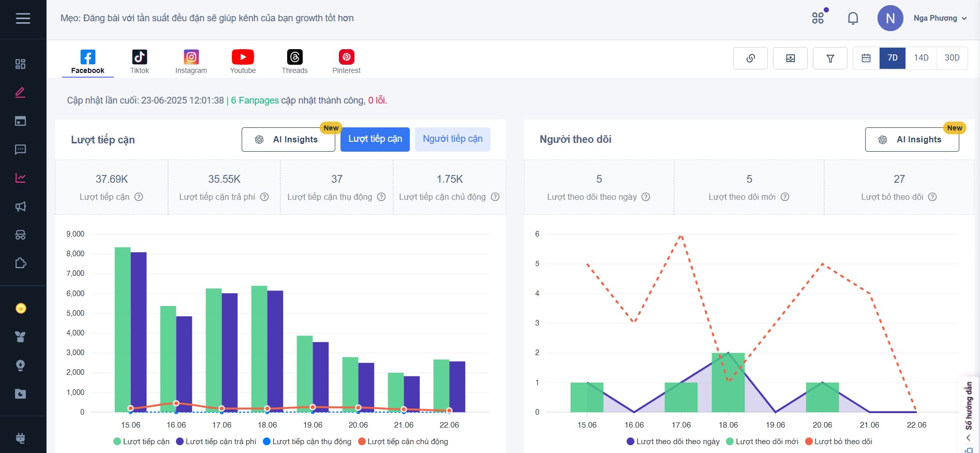
Task: Open the hamburger menu in sidebar
Action: tap(23, 19)
